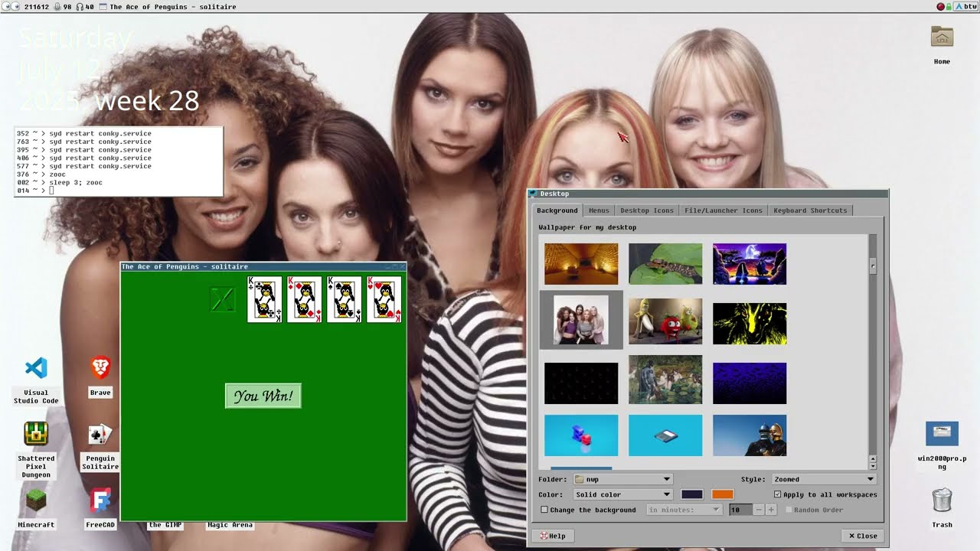Click the You Win! button

263,396
